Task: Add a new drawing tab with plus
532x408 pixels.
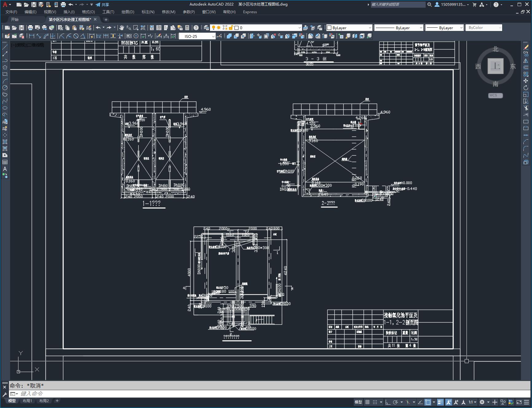Action: point(106,20)
